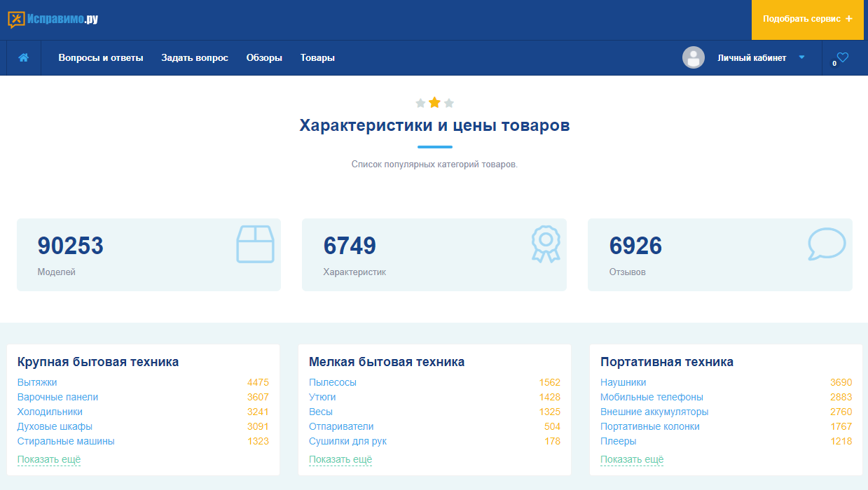Go to the home page icon
Viewport: 868px width, 490px height.
[x=24, y=58]
